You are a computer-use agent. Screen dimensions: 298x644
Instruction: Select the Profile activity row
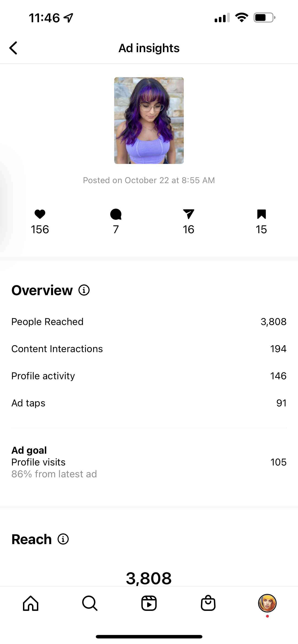[149, 376]
